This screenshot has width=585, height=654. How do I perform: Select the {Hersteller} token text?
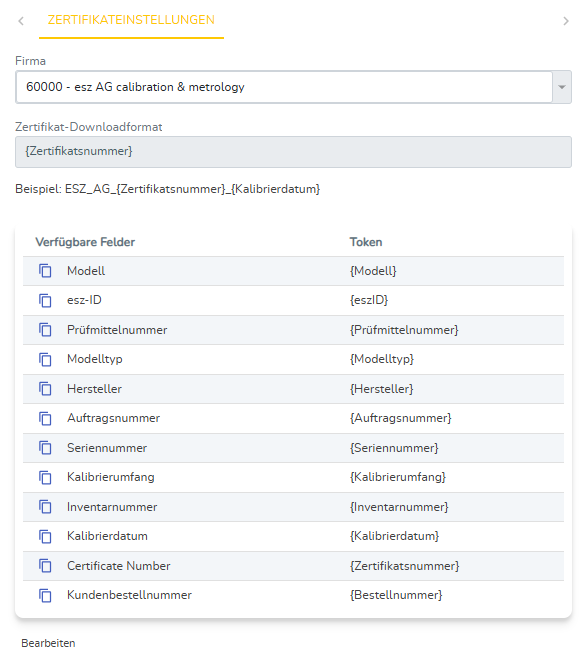point(381,389)
